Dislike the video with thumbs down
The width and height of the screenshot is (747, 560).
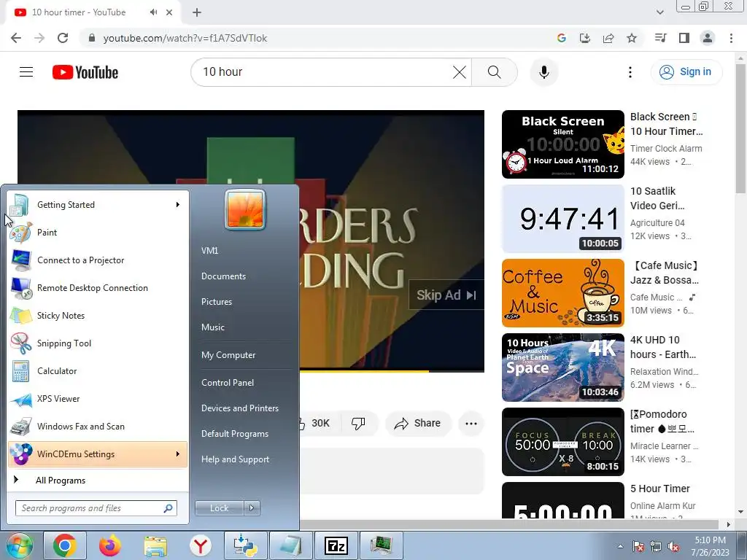click(358, 424)
